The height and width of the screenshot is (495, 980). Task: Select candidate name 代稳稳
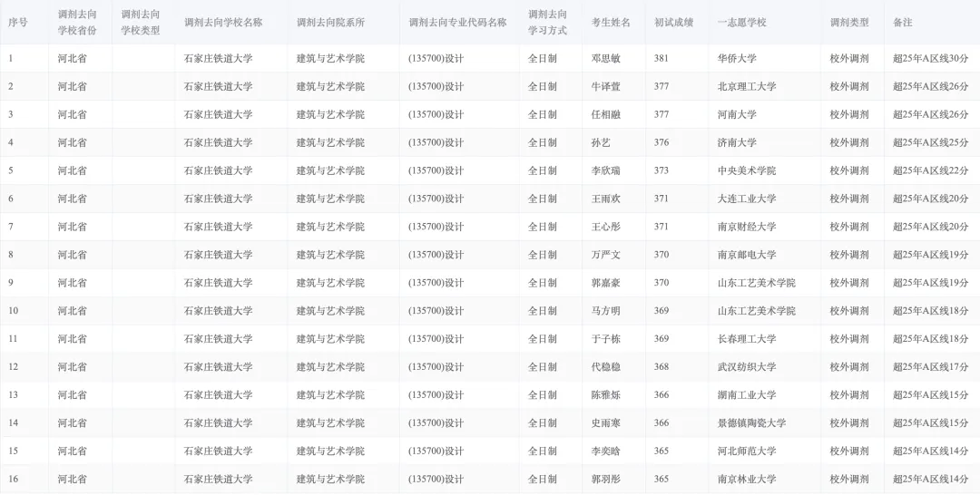point(605,368)
